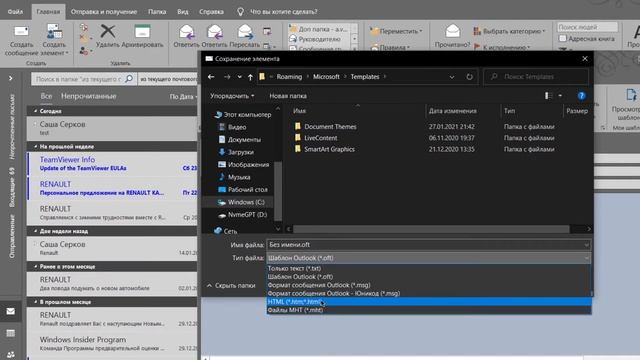
Task: Open TeamViewer Info email in Outlook list
Action: (x=112, y=164)
